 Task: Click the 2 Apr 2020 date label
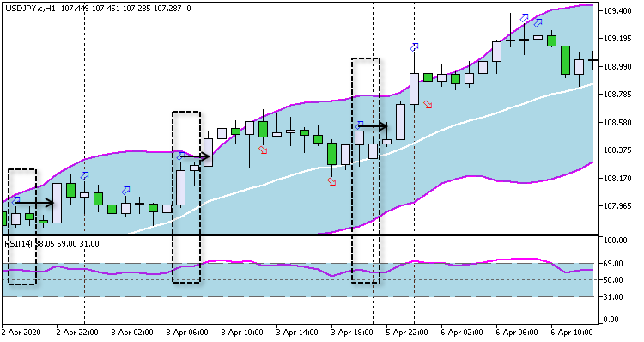[21, 333]
